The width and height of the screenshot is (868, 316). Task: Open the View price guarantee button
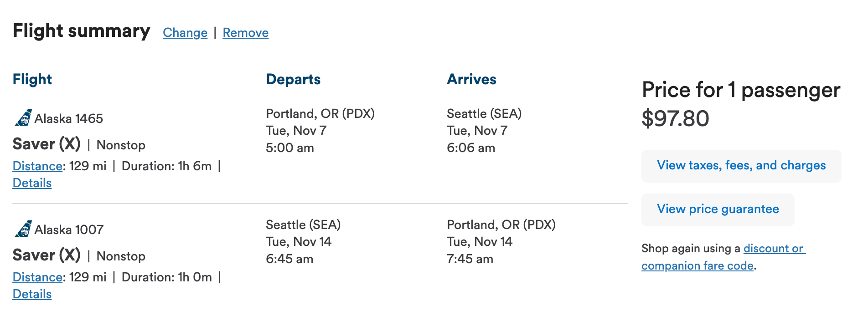[718, 209]
